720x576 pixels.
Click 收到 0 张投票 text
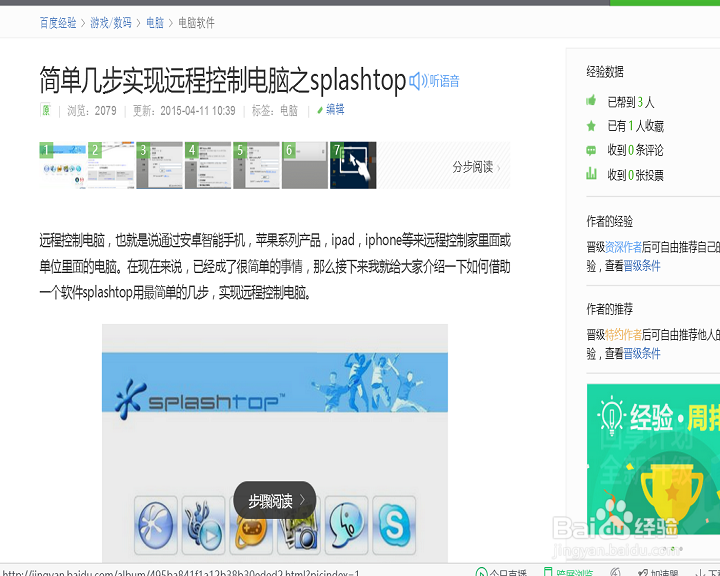point(636,175)
